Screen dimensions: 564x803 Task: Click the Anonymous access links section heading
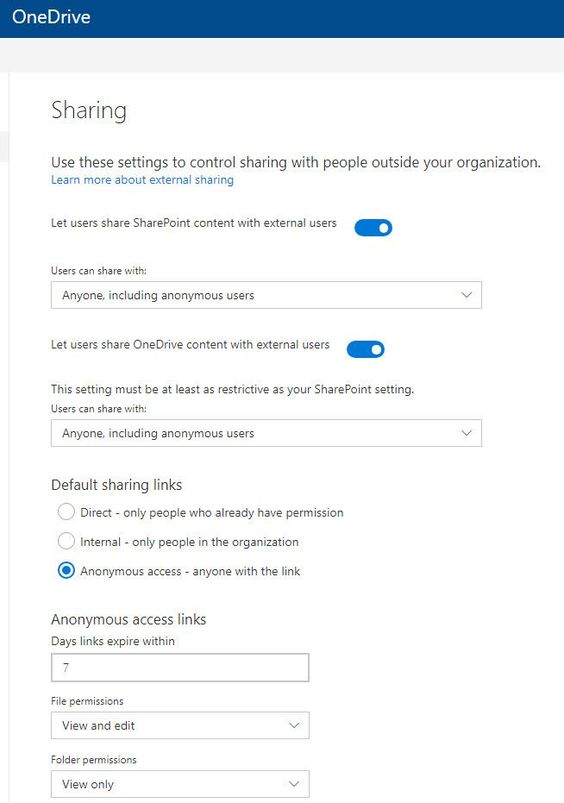point(129,620)
